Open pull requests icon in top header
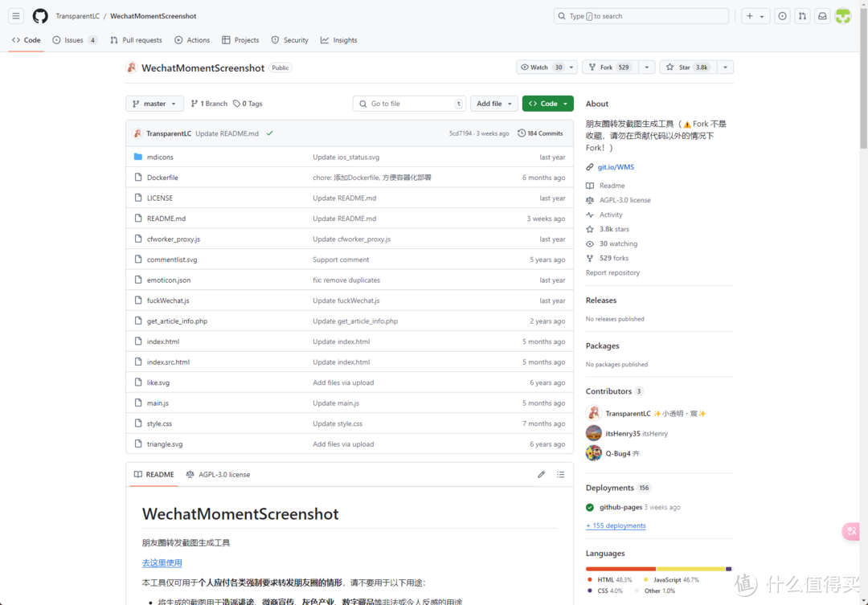Image resolution: width=868 pixels, height=605 pixels. (x=802, y=16)
